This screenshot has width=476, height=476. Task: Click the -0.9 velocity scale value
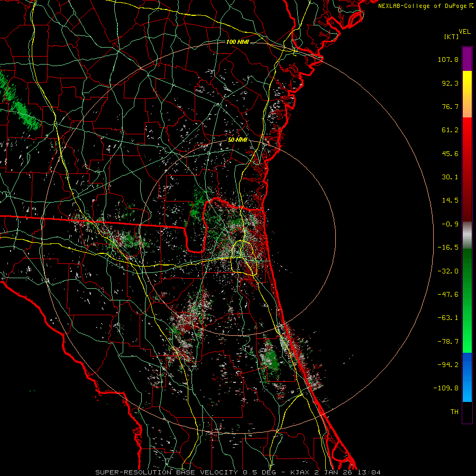click(x=450, y=224)
